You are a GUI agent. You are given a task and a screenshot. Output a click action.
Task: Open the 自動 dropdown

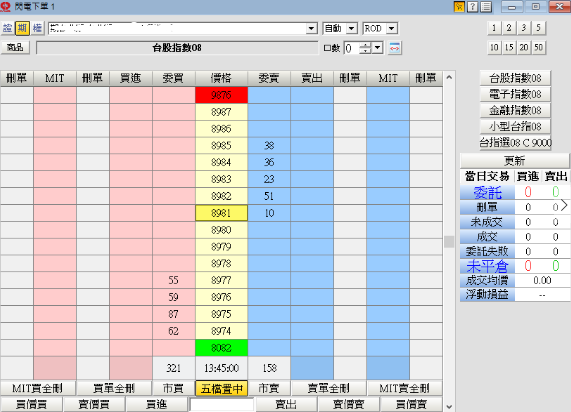(x=351, y=28)
